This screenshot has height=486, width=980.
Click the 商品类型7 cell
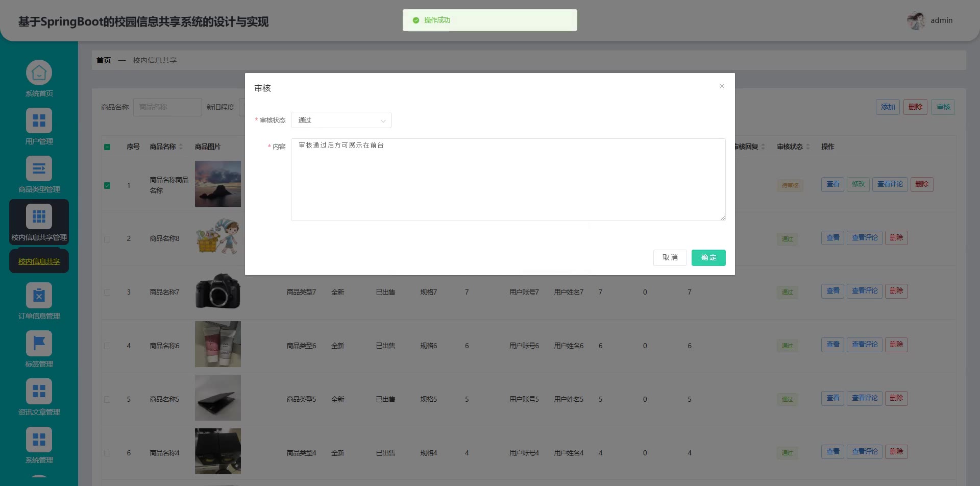coord(302,293)
